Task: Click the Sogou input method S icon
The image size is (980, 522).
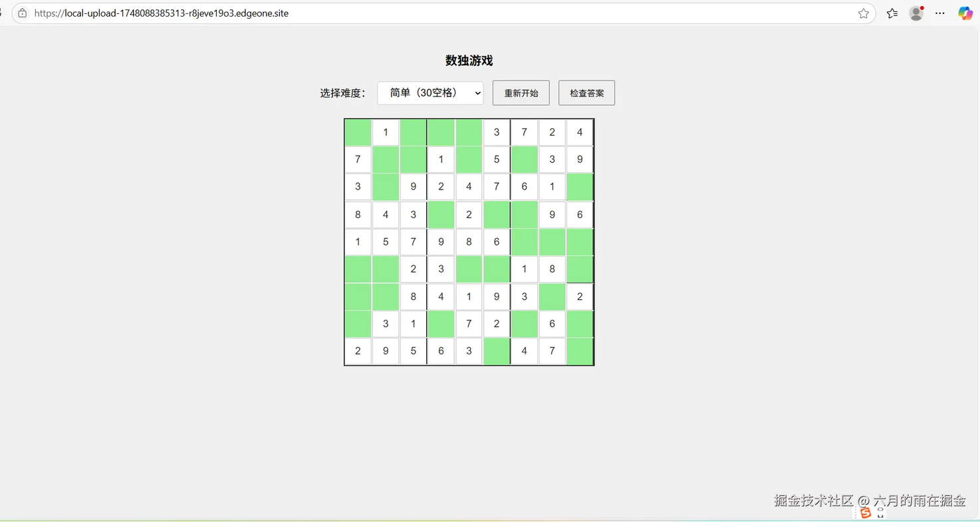Action: point(865,513)
